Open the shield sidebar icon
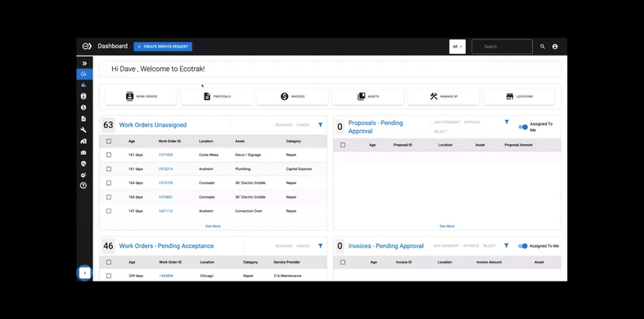The height and width of the screenshot is (319, 644). click(x=83, y=164)
